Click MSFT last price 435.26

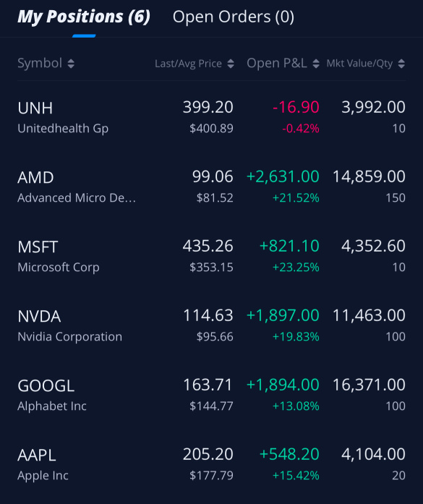point(208,246)
